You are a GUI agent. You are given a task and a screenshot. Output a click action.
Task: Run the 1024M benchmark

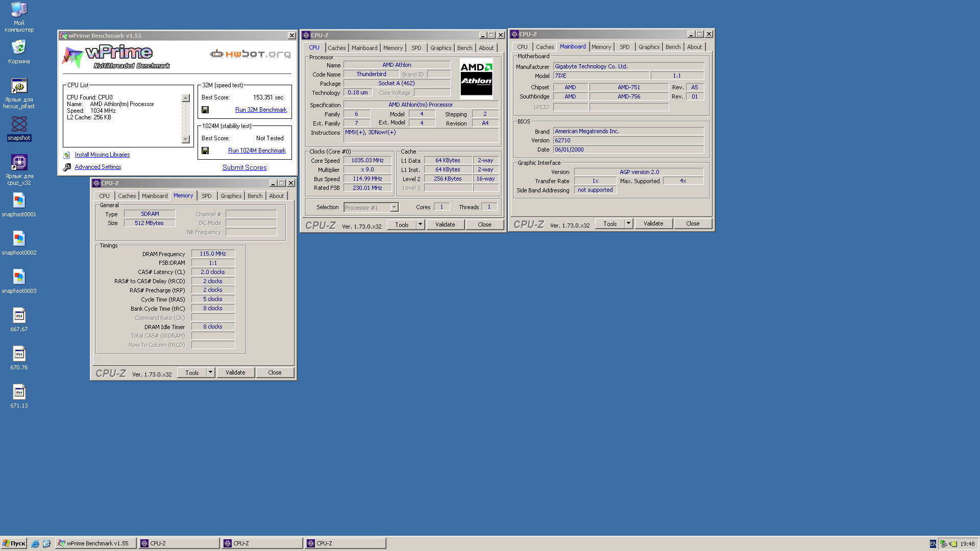click(x=257, y=151)
